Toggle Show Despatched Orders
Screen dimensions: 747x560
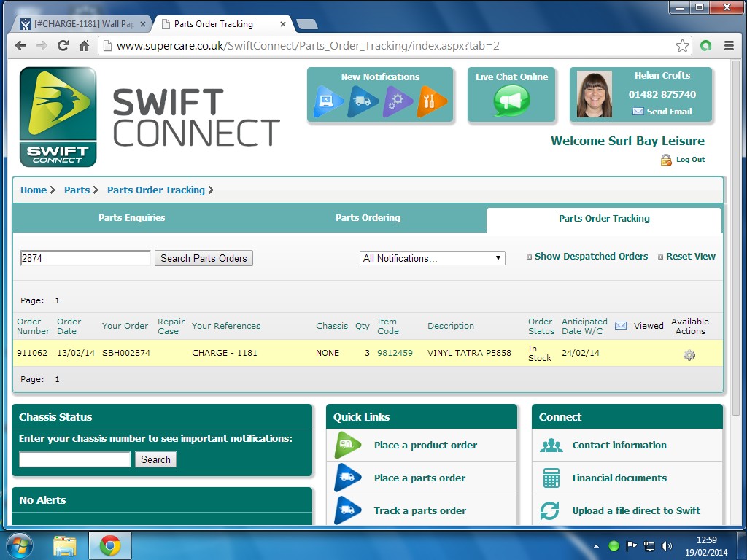(x=590, y=257)
